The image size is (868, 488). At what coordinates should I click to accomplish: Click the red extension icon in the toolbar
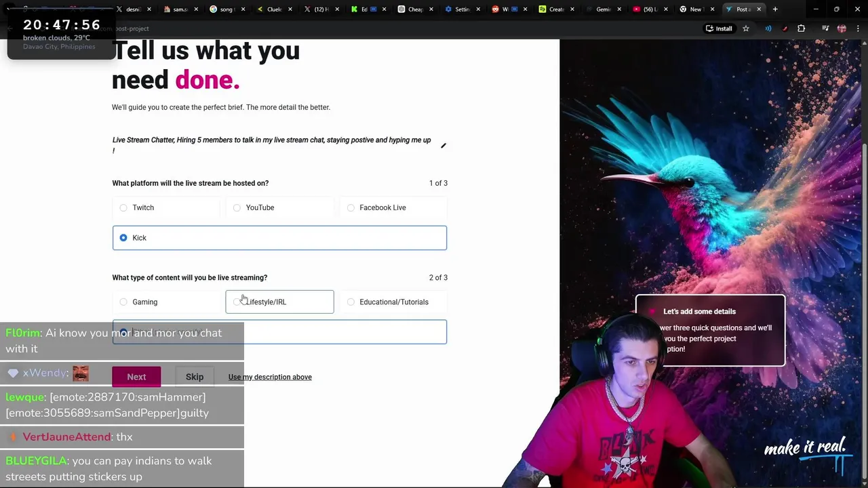(785, 28)
